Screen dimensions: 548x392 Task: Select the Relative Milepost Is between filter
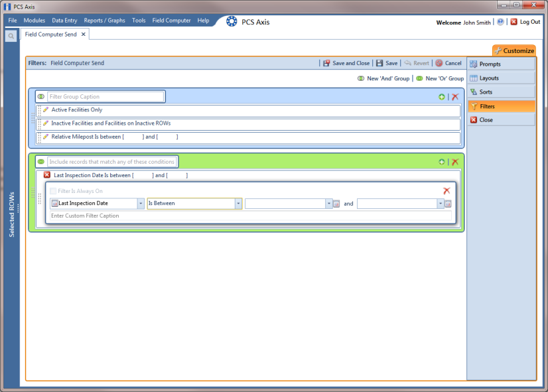click(x=248, y=137)
